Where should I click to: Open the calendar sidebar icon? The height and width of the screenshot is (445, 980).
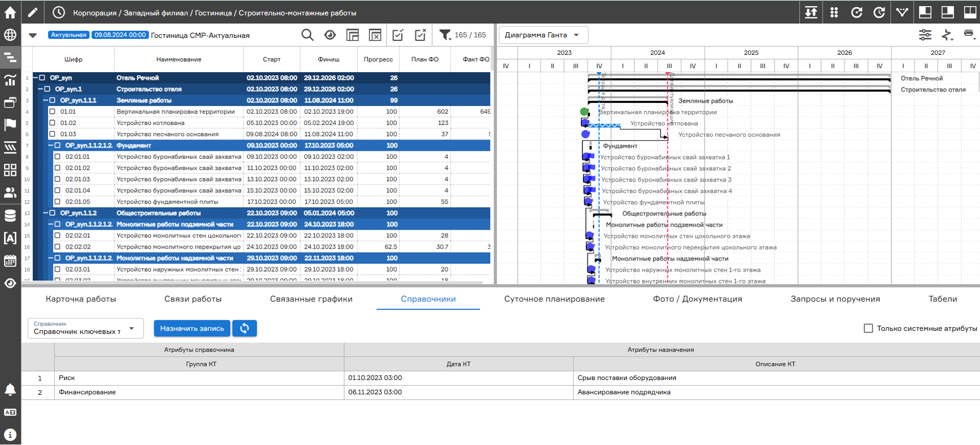[10, 260]
